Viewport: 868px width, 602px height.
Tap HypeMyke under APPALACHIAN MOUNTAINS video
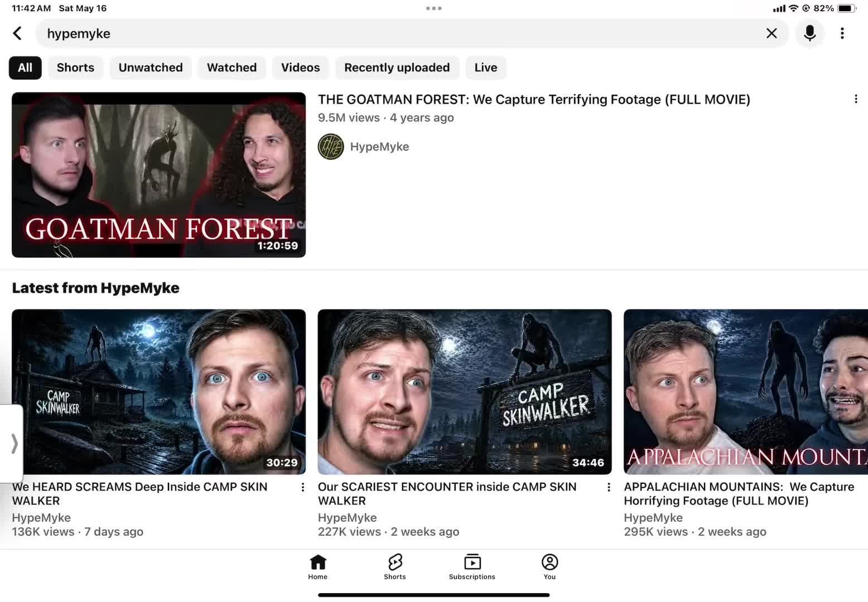[653, 518]
